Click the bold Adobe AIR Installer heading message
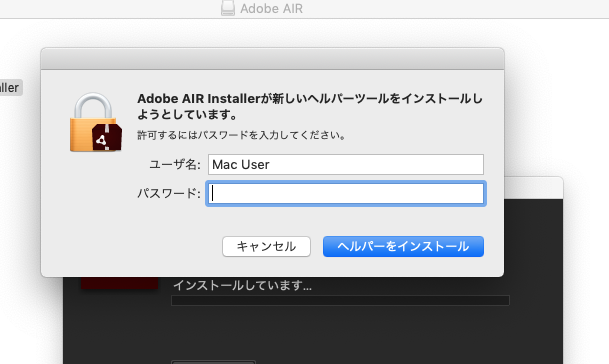The width and height of the screenshot is (609, 364). coord(310,106)
